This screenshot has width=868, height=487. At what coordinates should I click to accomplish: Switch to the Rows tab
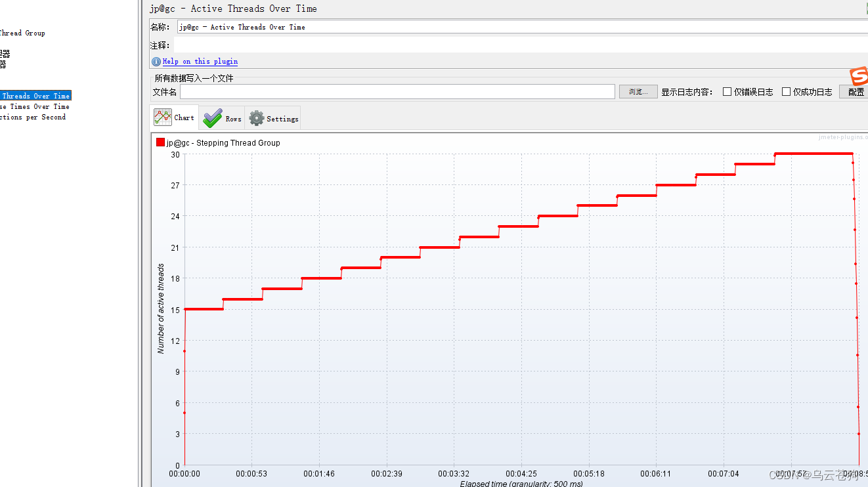click(222, 118)
